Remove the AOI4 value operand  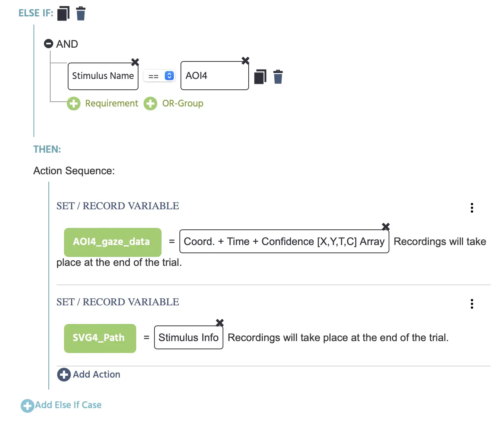point(245,60)
